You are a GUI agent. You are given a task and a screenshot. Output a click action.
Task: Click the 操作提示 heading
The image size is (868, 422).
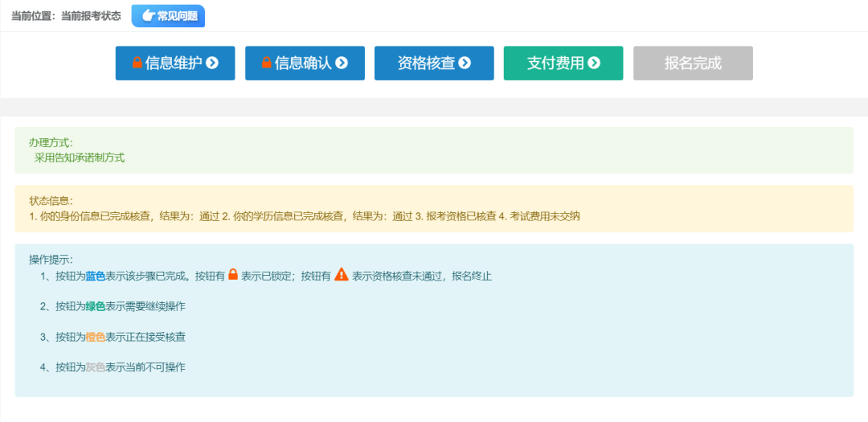tap(51, 259)
